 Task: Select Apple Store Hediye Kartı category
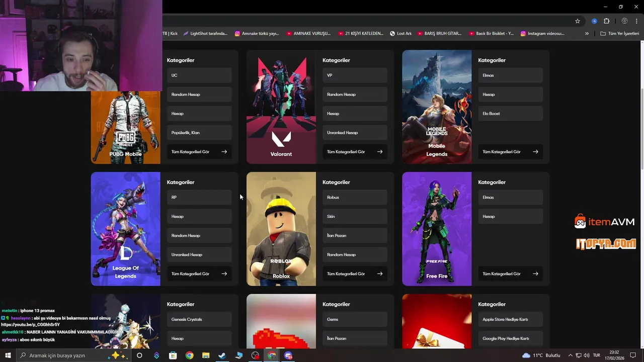coord(510,320)
